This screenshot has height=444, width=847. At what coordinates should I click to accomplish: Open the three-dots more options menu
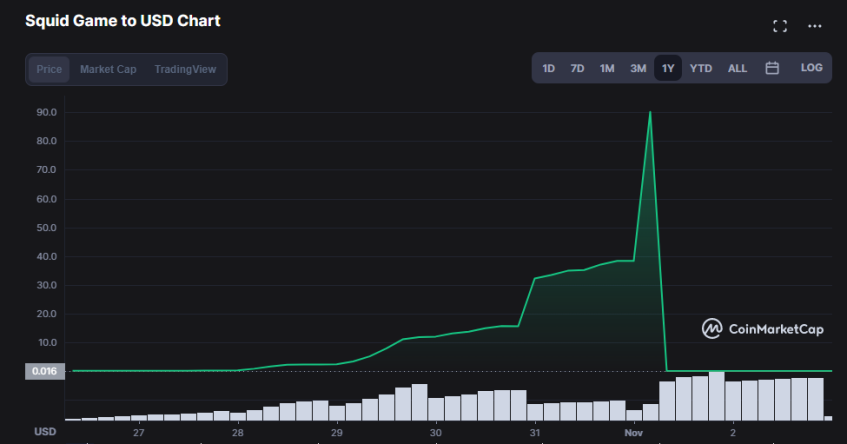coord(814,26)
